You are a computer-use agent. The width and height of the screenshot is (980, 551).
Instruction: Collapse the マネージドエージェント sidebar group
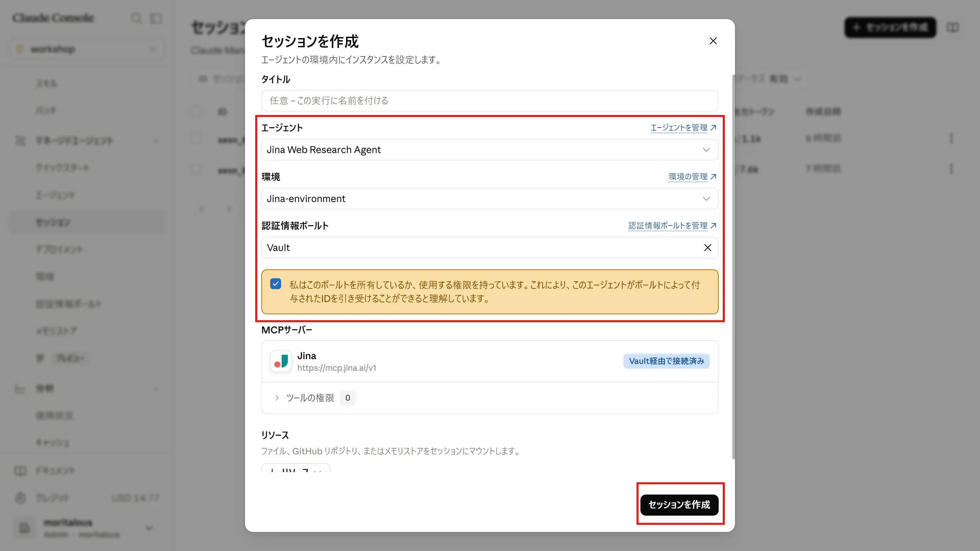156,141
